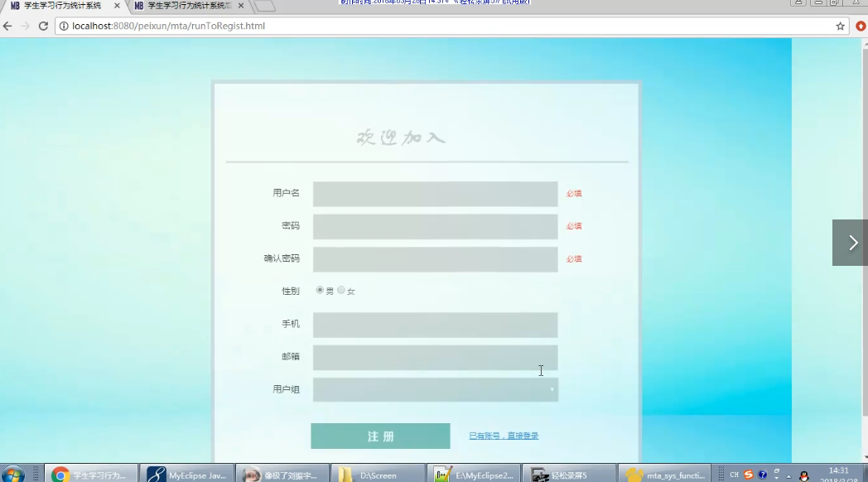Click the scrollbar's down arrow
This screenshot has width=868, height=482.
pos(866,458)
